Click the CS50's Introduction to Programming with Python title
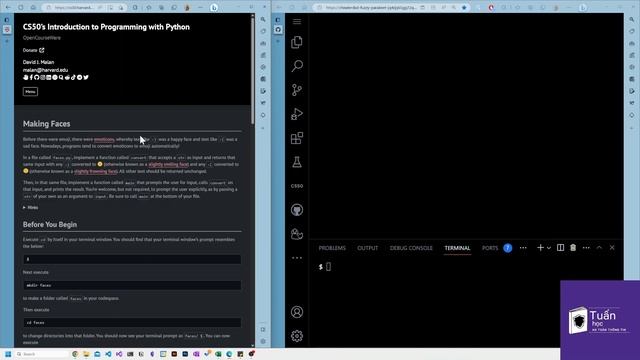Viewport: 640px width, 360px height. 106,27
